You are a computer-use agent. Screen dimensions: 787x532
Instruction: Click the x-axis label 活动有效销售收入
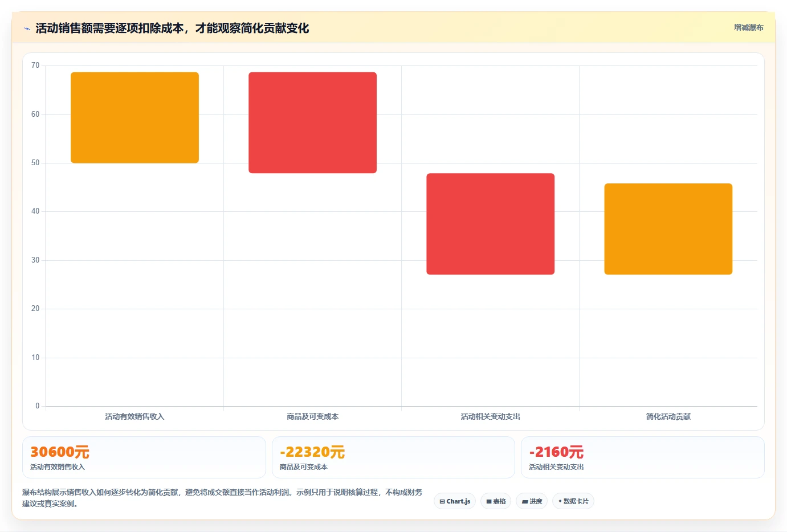point(134,416)
